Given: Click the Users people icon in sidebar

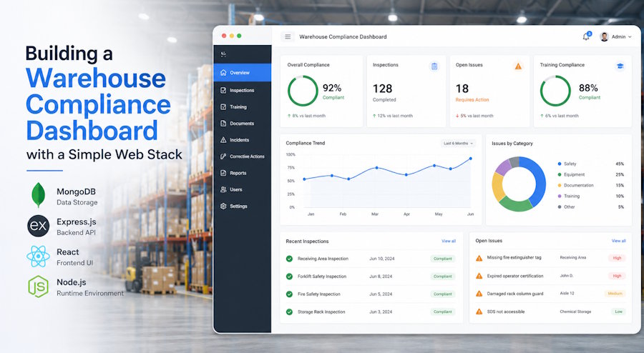Looking at the screenshot, I should (x=223, y=189).
